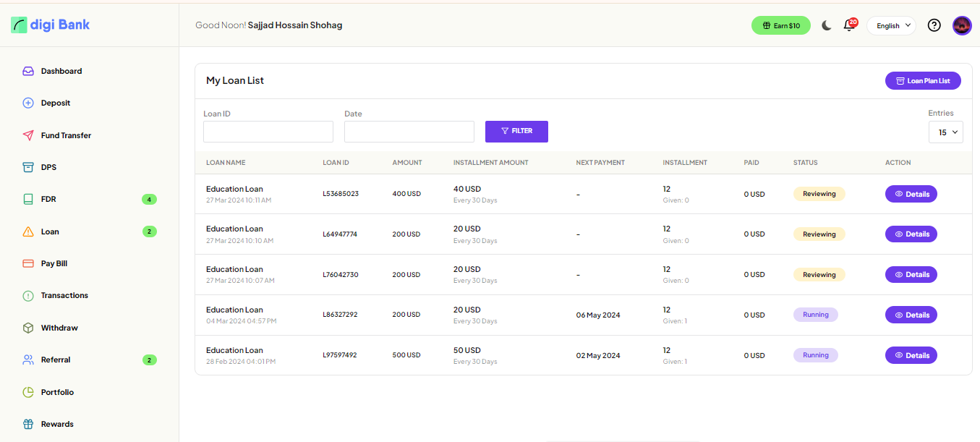This screenshot has width=980, height=442.
Task: View Details for loan L97597492
Action: [911, 355]
